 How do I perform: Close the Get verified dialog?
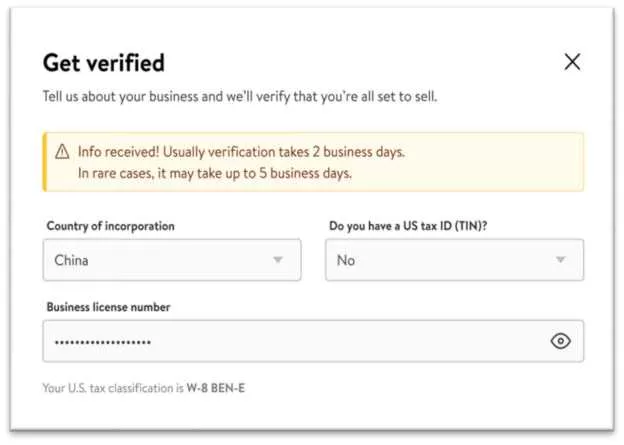572,62
